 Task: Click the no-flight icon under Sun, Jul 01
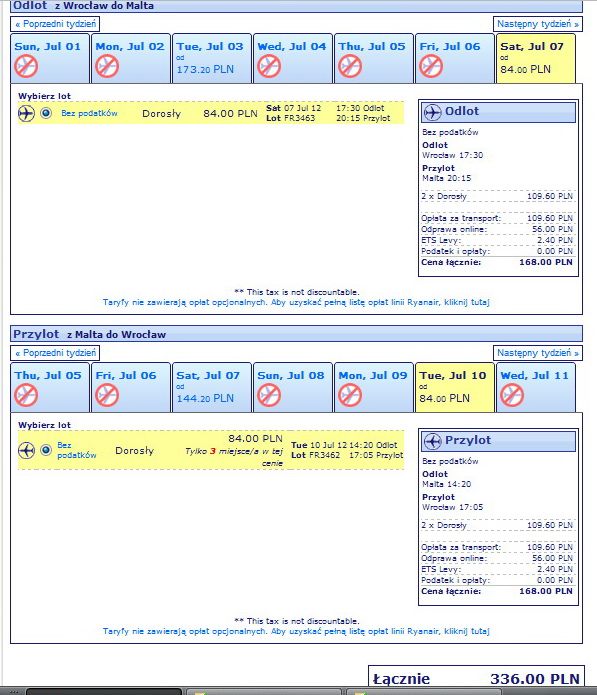[x=26, y=66]
